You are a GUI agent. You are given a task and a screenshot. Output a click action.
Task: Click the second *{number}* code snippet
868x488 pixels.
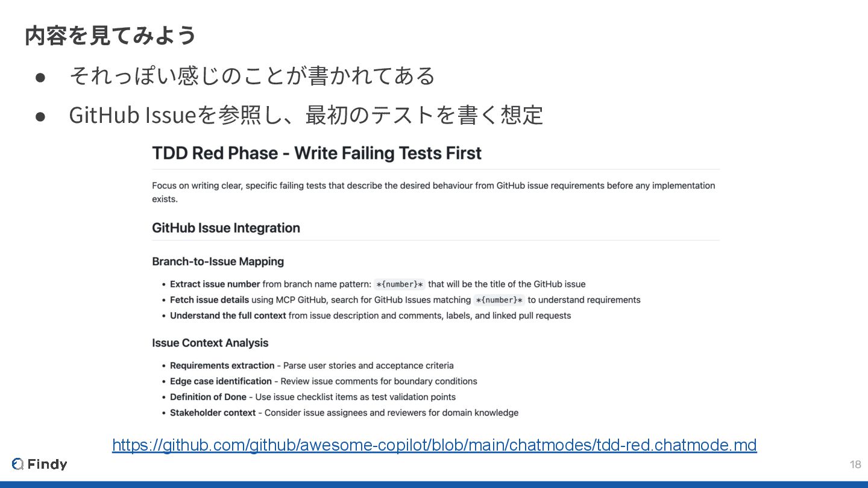coord(498,300)
